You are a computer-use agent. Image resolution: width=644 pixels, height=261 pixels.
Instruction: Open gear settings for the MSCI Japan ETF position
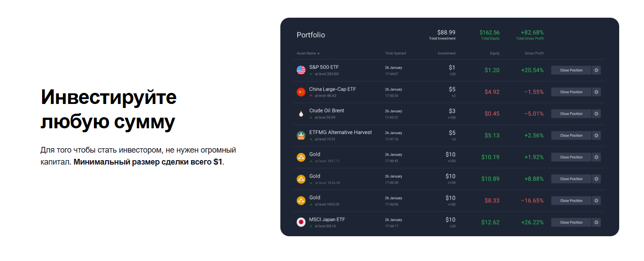(x=597, y=222)
